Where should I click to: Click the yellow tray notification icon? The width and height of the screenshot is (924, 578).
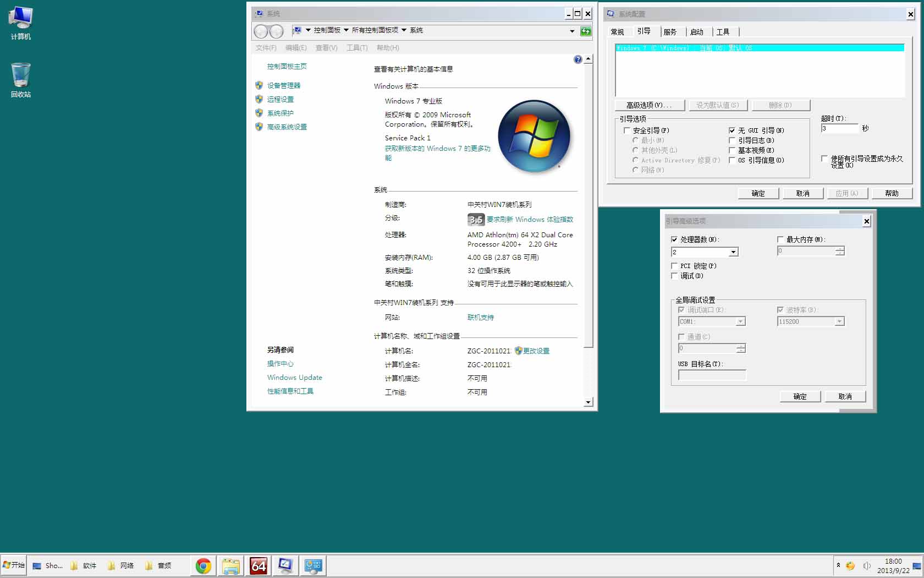pos(850,566)
